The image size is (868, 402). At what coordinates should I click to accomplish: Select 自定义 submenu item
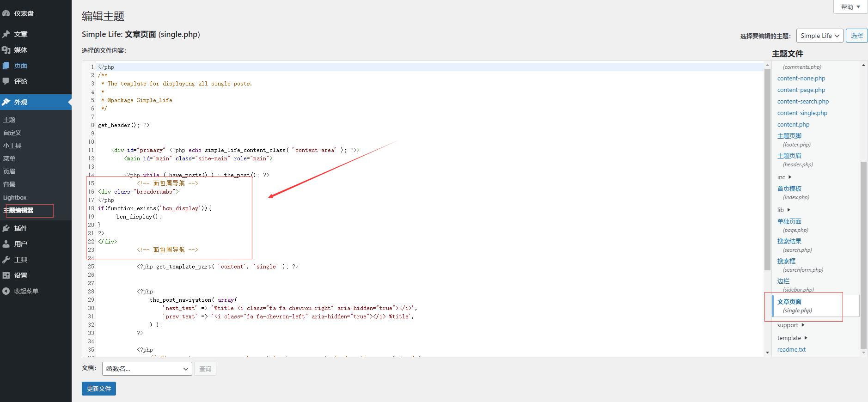click(12, 133)
